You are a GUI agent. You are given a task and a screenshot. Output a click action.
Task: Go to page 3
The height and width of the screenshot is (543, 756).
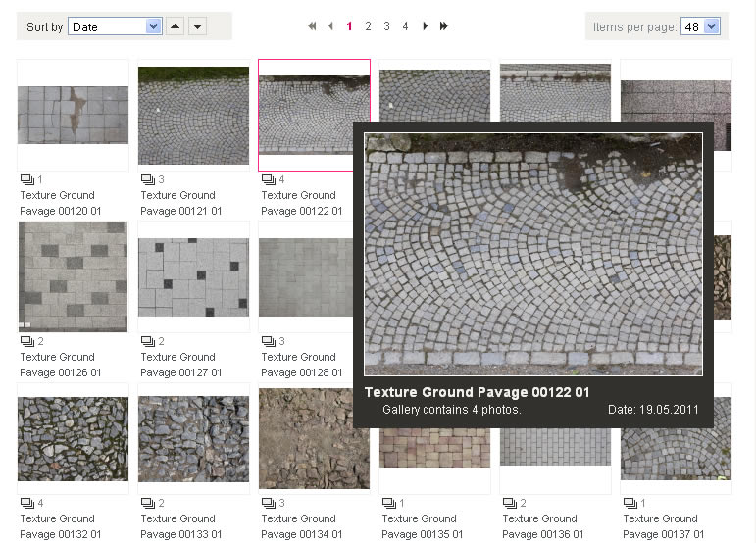click(x=386, y=26)
